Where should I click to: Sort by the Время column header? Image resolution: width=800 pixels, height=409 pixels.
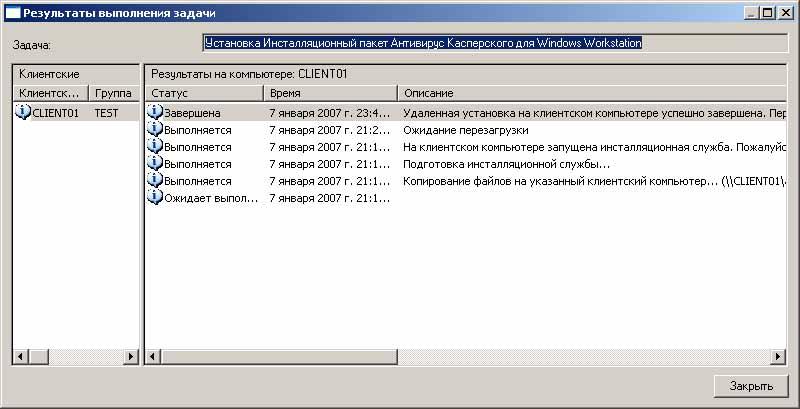330,93
